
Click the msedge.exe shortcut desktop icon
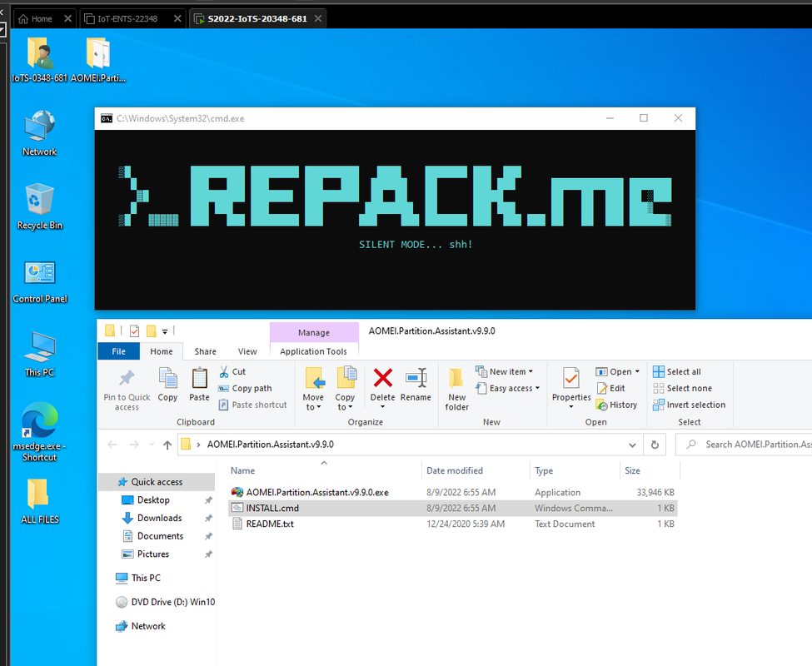pyautogui.click(x=39, y=431)
